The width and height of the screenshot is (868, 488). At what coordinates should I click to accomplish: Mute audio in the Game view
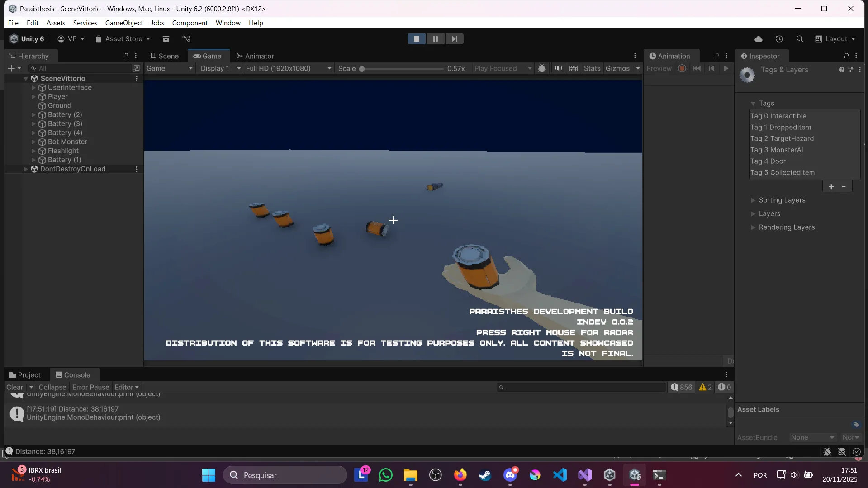(558, 68)
